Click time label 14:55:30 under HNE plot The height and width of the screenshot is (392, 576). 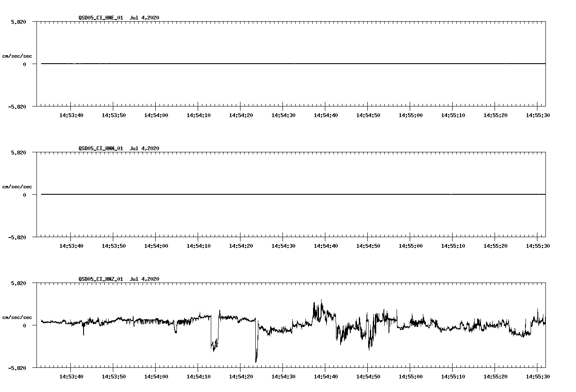pyautogui.click(x=538, y=115)
